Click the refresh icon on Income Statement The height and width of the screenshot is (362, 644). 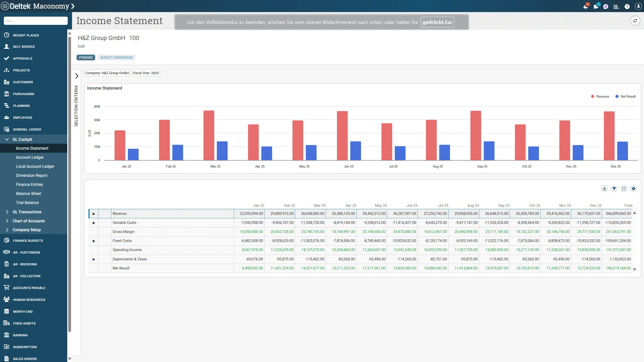[x=635, y=21]
